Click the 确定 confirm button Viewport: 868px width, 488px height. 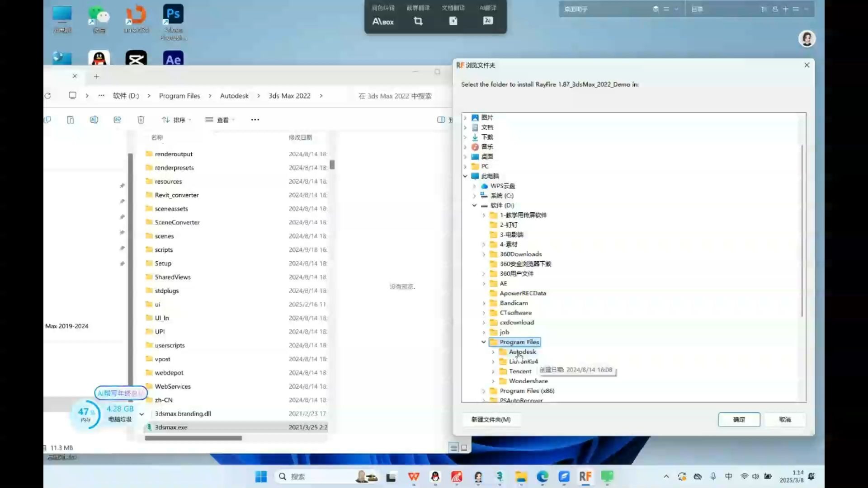coord(739,419)
